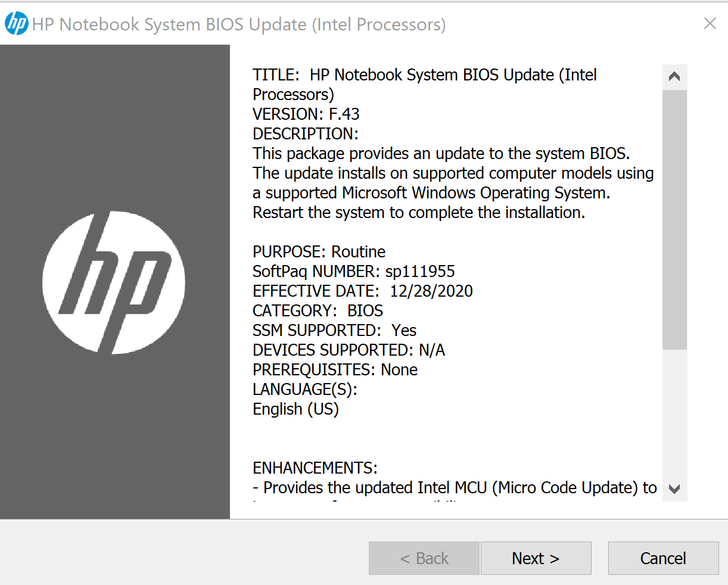Click the window title text
728x585 pixels.
[239, 24]
